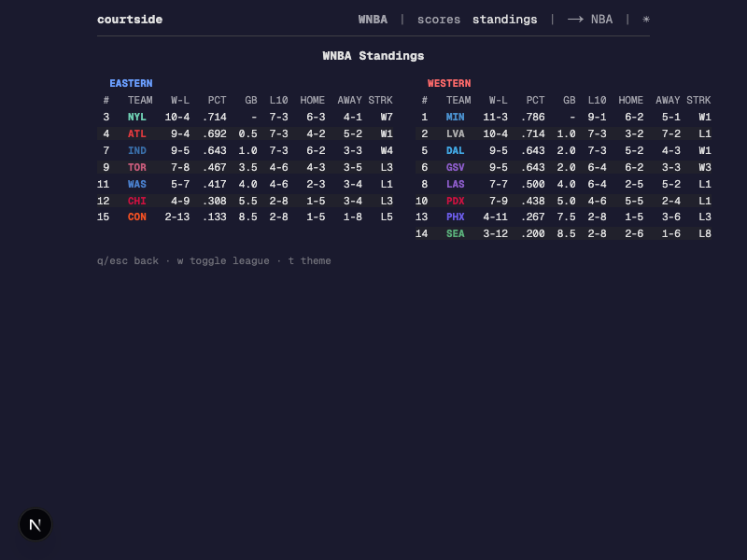Click SEA's L8 streak
The height and width of the screenshot is (560, 747).
coord(705,233)
